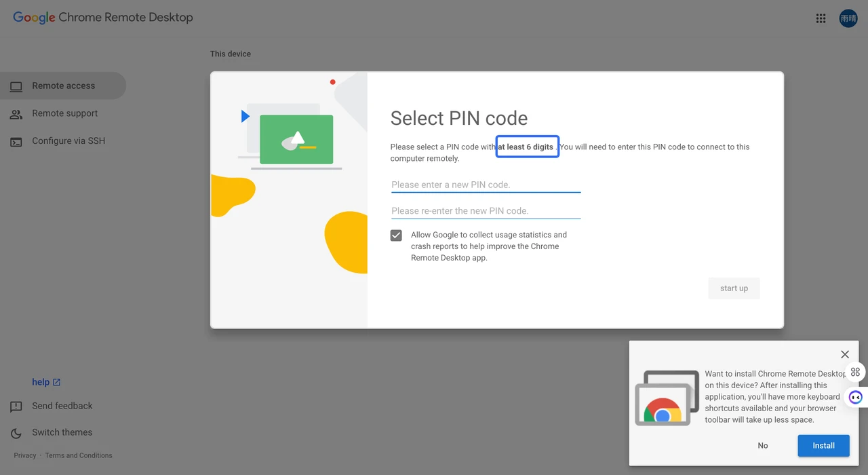Viewport: 868px width, 475px height.
Task: Click the moon icon for theme switching
Action: pyautogui.click(x=16, y=433)
